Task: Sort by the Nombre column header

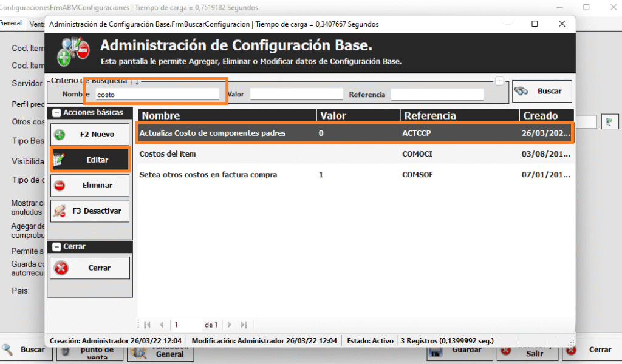Action: point(227,115)
